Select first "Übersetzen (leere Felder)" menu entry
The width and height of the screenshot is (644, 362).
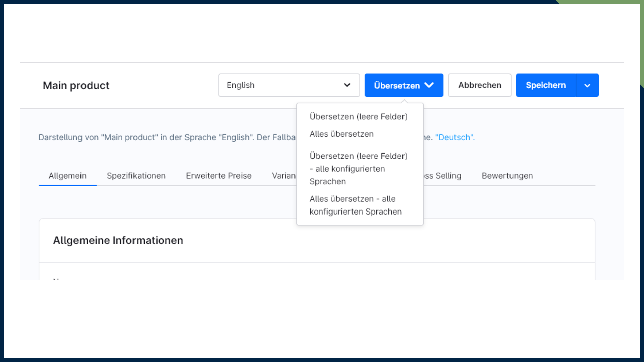click(358, 116)
